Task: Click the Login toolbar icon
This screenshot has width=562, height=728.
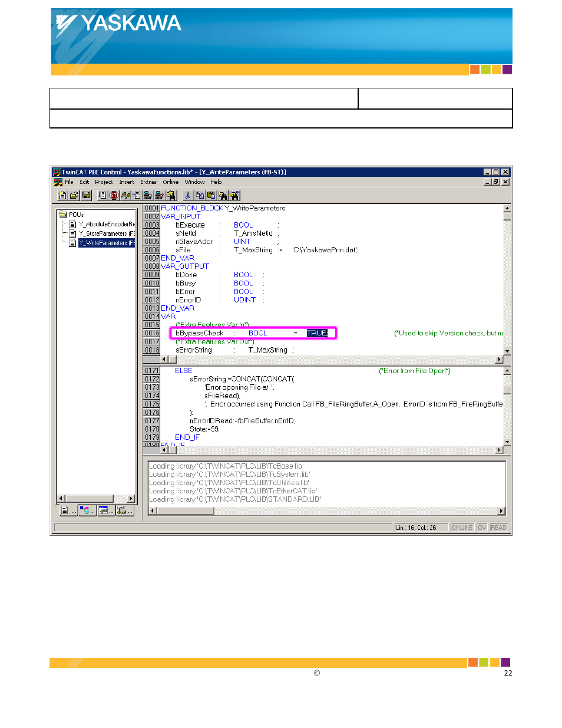Action: [148, 195]
